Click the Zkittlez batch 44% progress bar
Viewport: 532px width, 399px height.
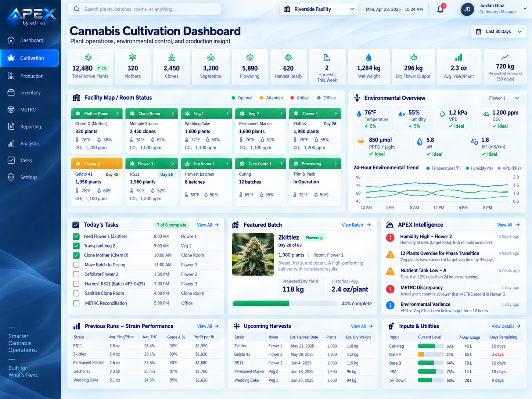coord(285,303)
